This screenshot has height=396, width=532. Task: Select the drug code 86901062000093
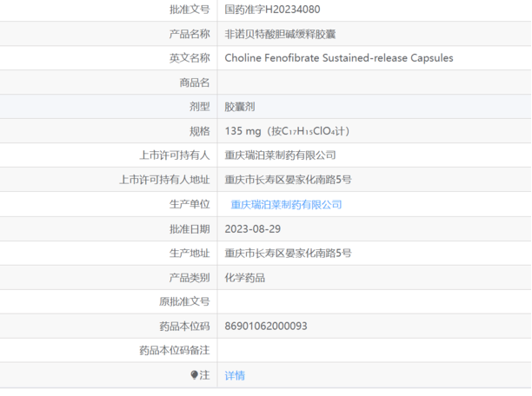pyautogui.click(x=266, y=327)
